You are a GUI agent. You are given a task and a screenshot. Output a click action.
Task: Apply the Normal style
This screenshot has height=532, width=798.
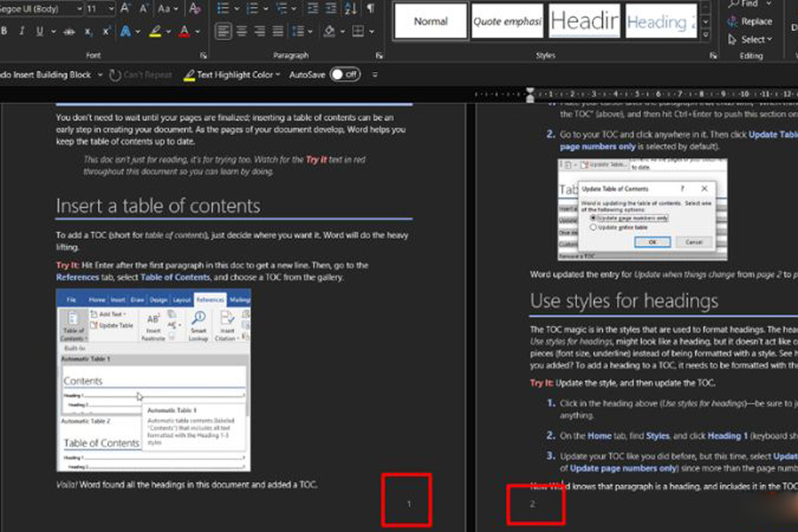pyautogui.click(x=430, y=21)
